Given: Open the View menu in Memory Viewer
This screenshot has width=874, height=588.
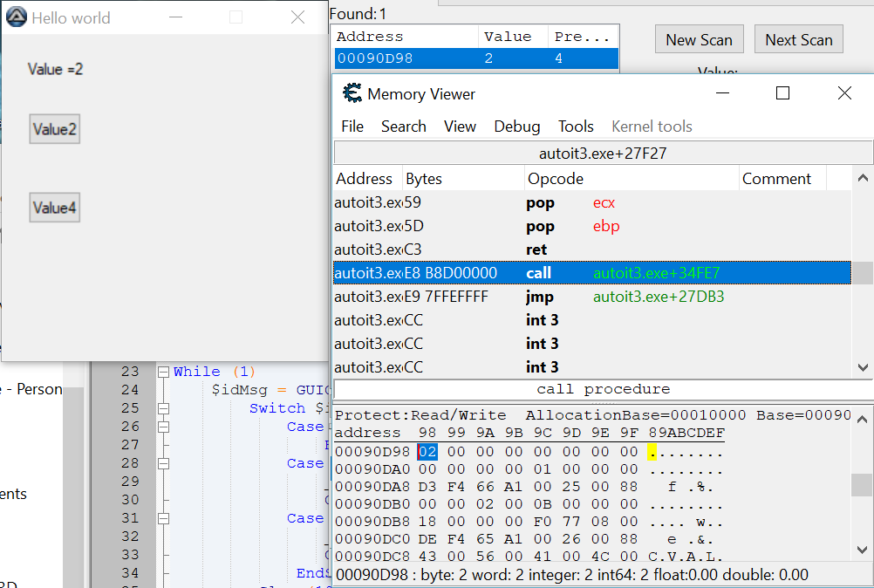Looking at the screenshot, I should (460, 126).
